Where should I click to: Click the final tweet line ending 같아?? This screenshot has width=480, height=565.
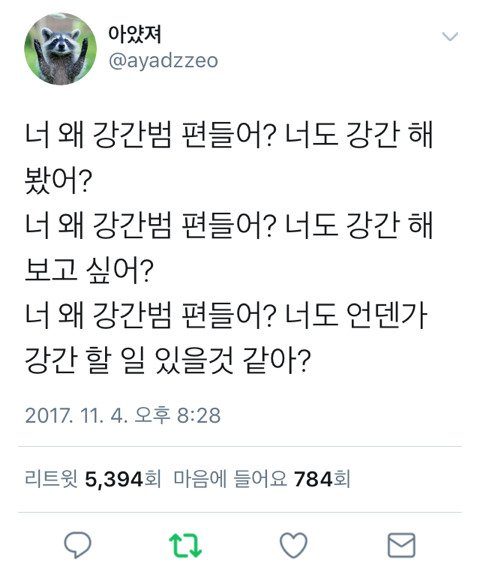point(168,360)
